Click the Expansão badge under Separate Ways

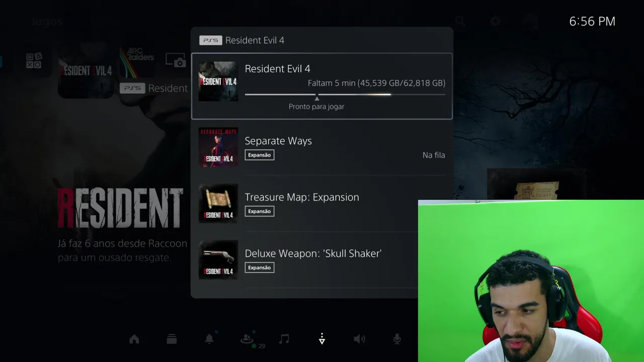[260, 155]
